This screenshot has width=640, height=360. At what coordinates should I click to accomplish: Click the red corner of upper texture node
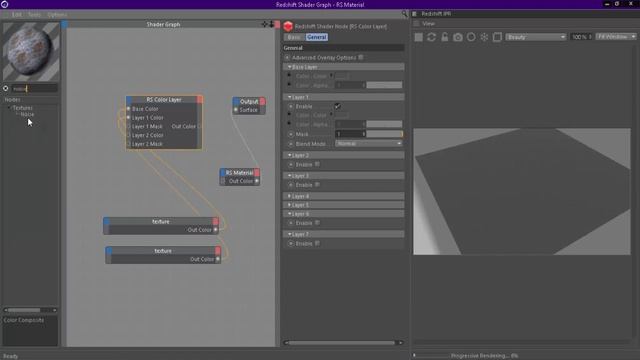216,222
